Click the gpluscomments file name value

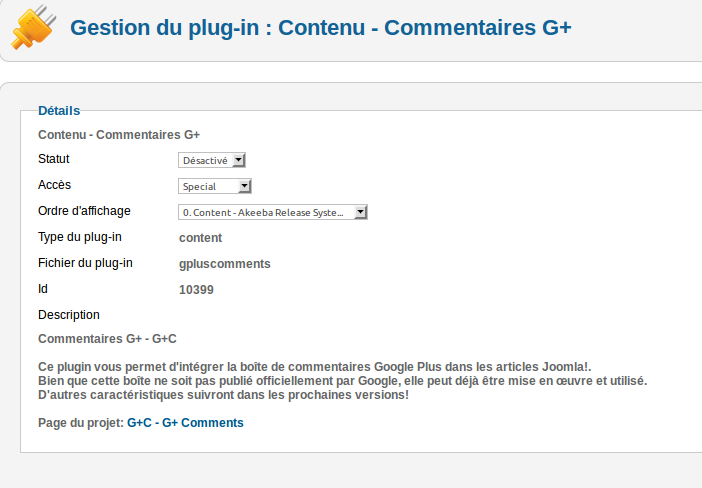coord(224,264)
